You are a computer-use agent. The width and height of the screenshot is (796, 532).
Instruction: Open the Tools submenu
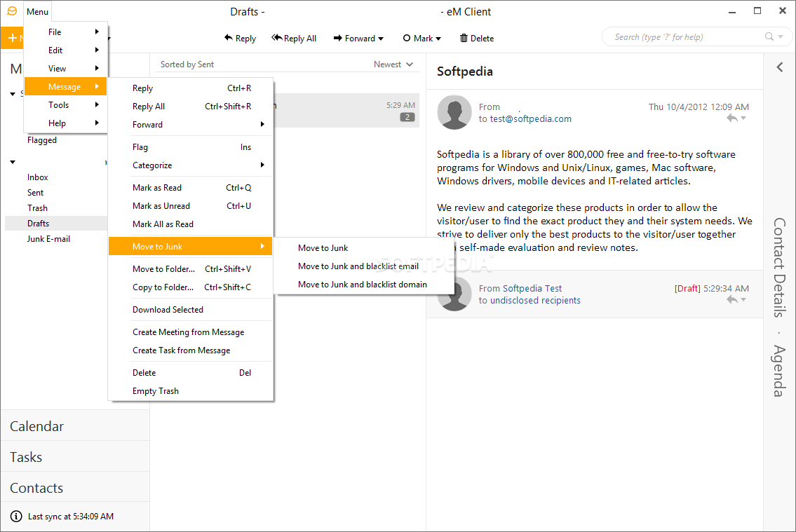pos(66,105)
